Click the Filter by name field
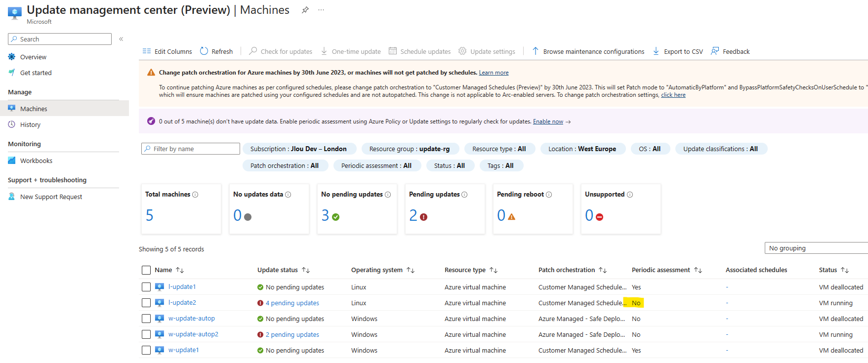Screen dimensions: 868x363 (191, 149)
